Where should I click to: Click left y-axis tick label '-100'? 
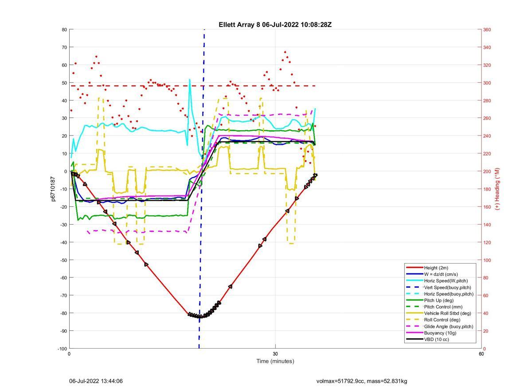(63, 349)
